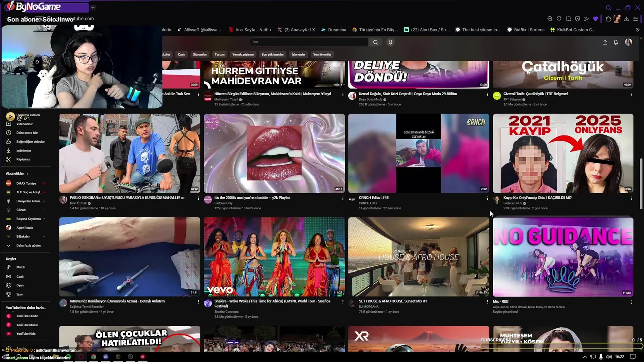Open YouTube Kids link in sidebar
644x362 pixels.
26,334
